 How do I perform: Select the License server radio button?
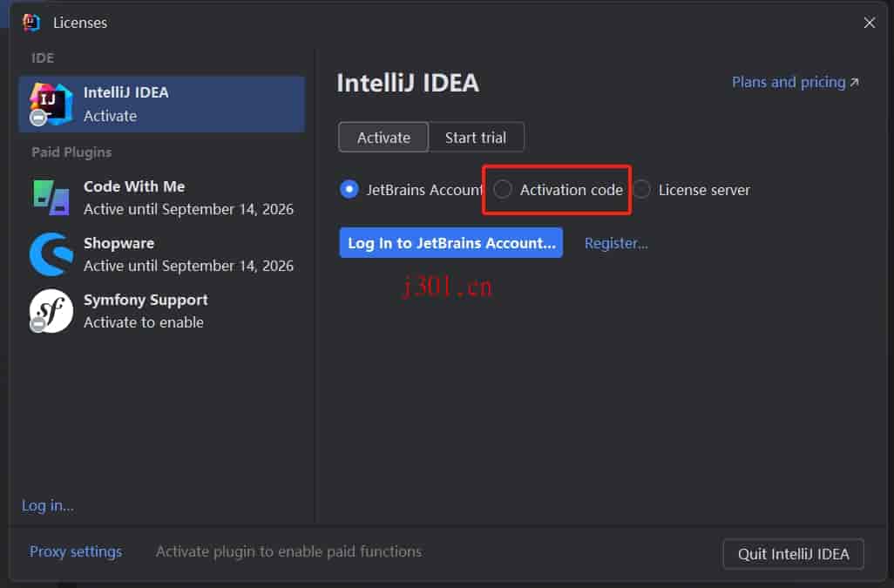click(x=641, y=189)
